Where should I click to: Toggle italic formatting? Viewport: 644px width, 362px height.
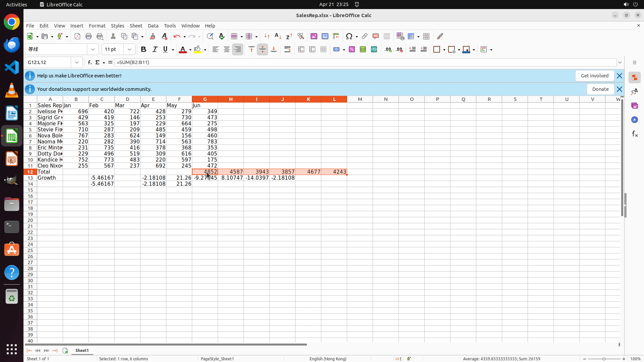(155, 50)
